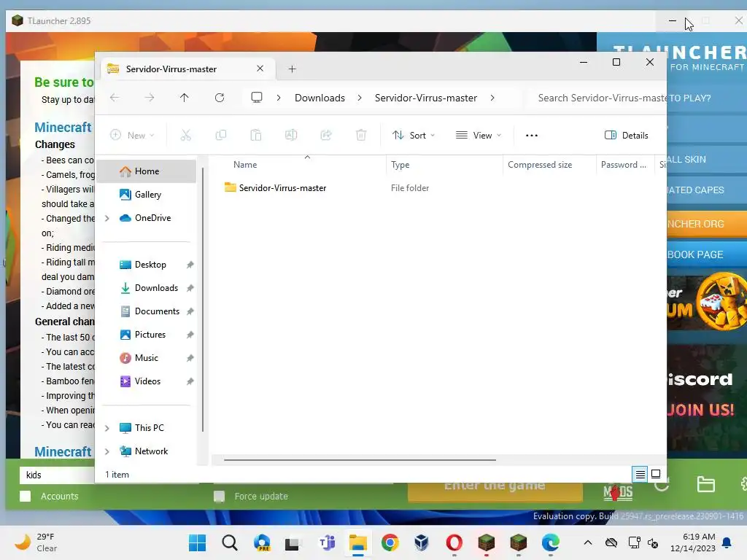Click the Share icon in the toolbar

point(326,135)
